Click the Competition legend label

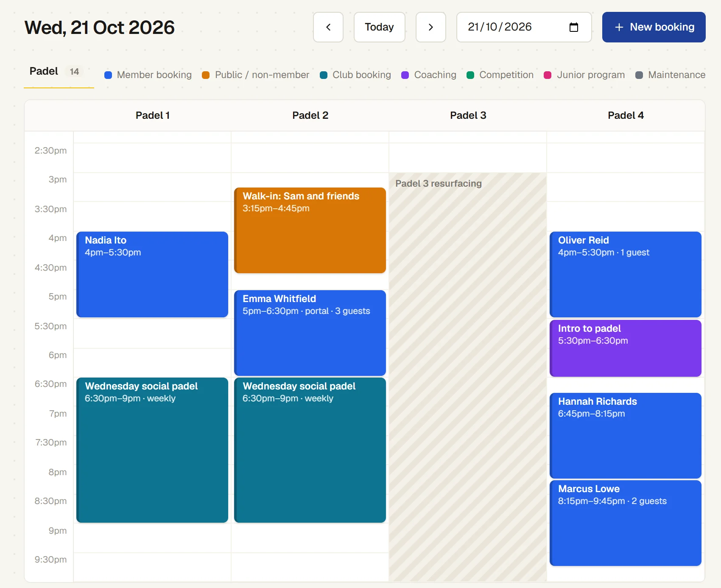click(506, 75)
